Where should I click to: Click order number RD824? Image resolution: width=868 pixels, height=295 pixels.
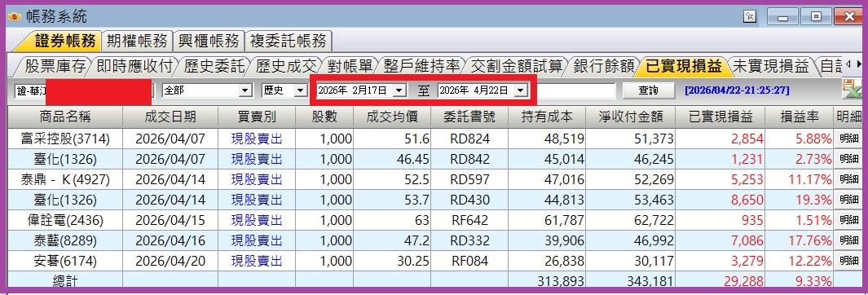pyautogui.click(x=470, y=139)
